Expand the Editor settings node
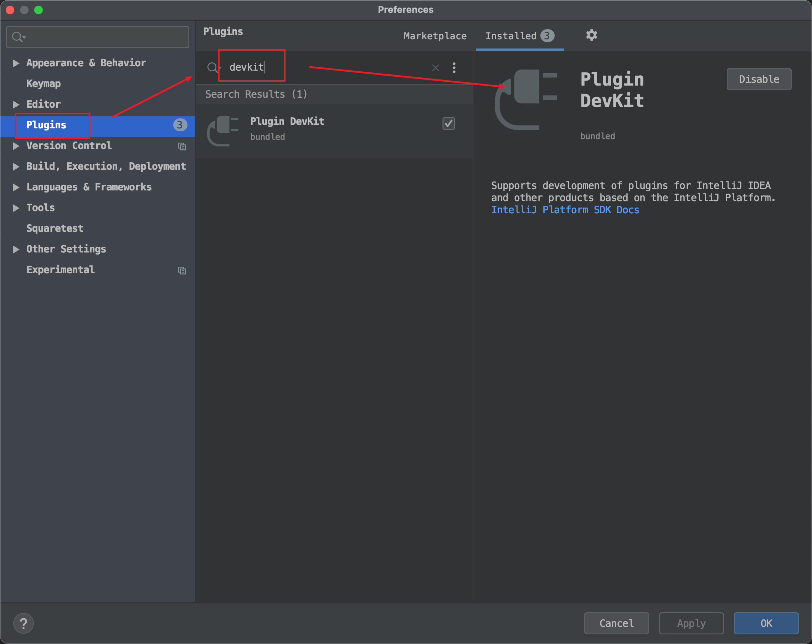Image resolution: width=812 pixels, height=644 pixels. (15, 104)
